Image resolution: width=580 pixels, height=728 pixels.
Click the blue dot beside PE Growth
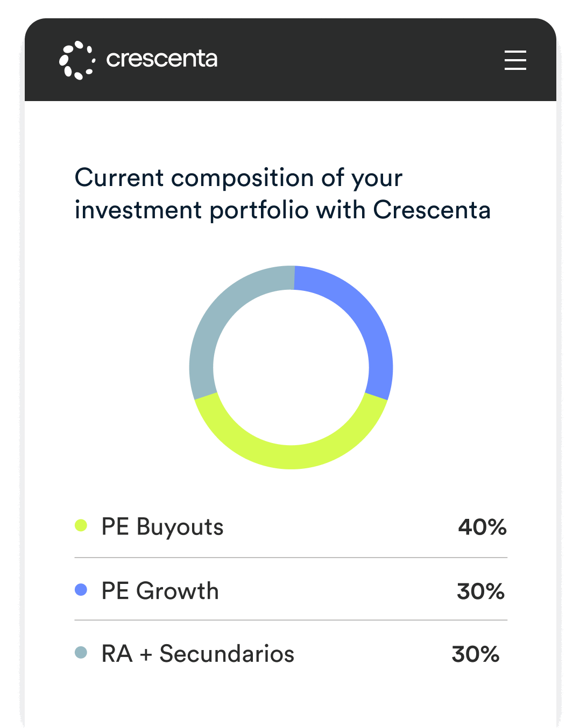(81, 590)
